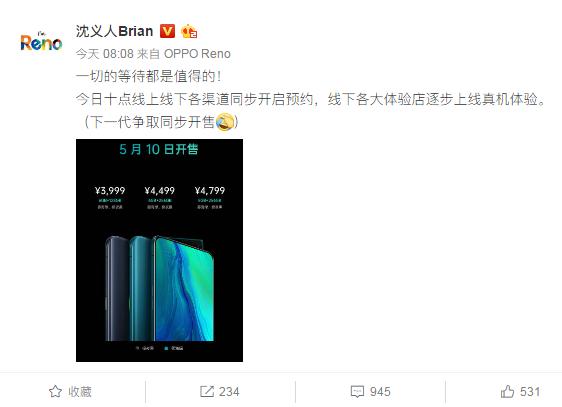The width and height of the screenshot is (562, 407).
Task: Open the 5月10日开售 poster image
Action: click(x=159, y=250)
